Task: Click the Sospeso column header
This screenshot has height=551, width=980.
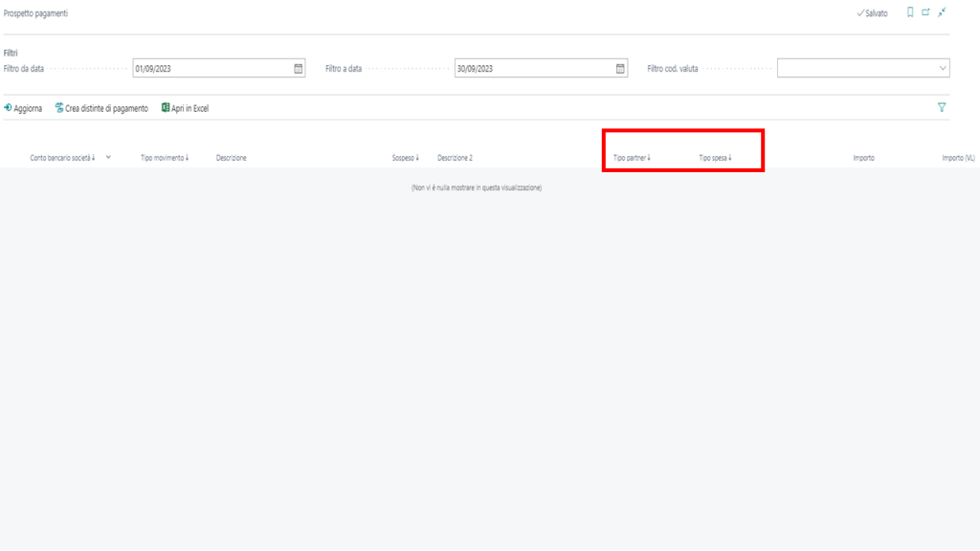Action: tap(406, 158)
